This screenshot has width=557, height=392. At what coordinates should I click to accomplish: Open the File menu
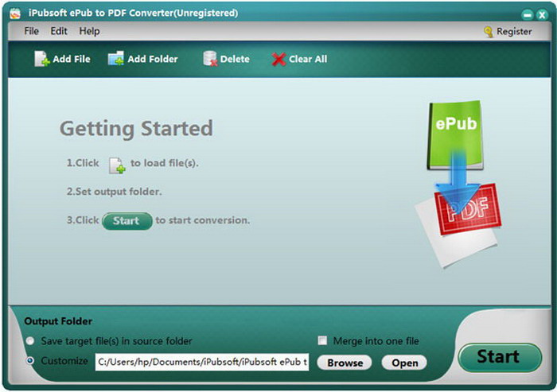pos(31,31)
